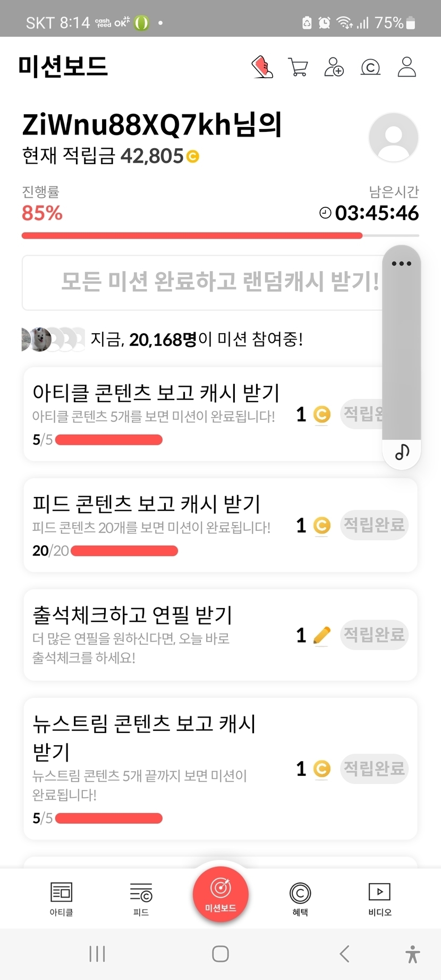Open my profile icon in header
This screenshot has height=980, width=441.
(x=406, y=67)
